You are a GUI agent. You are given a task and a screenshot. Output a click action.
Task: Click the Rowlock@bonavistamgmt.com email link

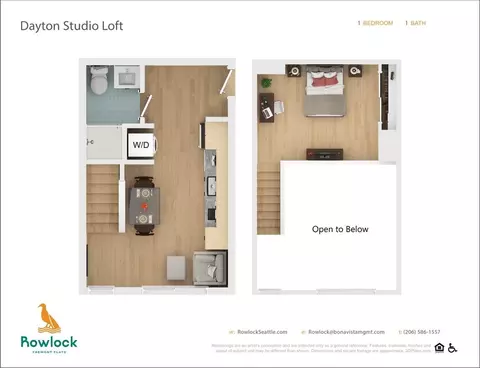pyautogui.click(x=346, y=332)
